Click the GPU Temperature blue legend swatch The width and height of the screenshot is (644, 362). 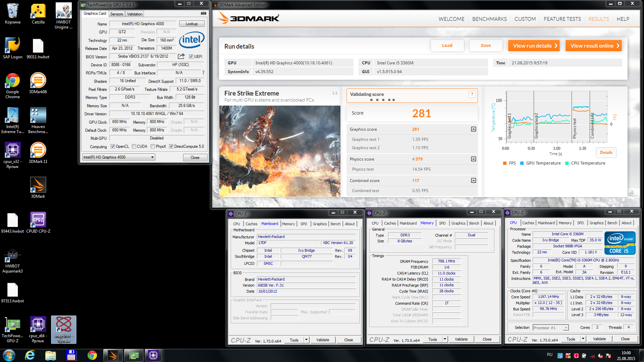(522, 163)
